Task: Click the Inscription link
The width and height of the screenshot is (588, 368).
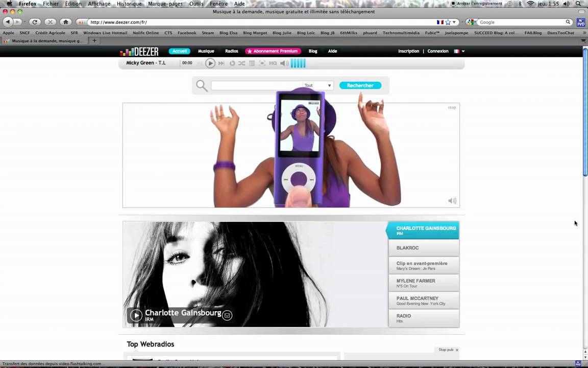Action: click(408, 51)
